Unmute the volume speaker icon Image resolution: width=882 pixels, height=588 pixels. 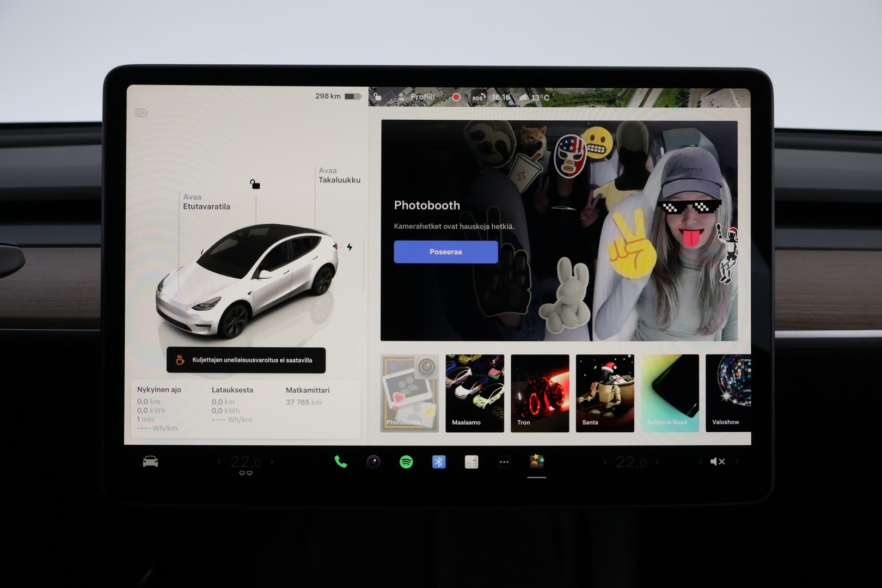pyautogui.click(x=717, y=462)
